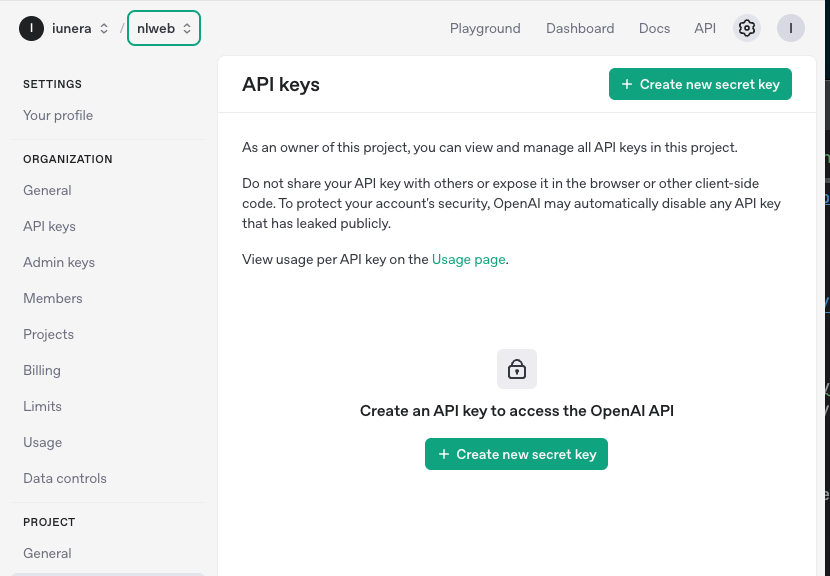
Task: Select API in the top navigation
Action: tap(705, 28)
